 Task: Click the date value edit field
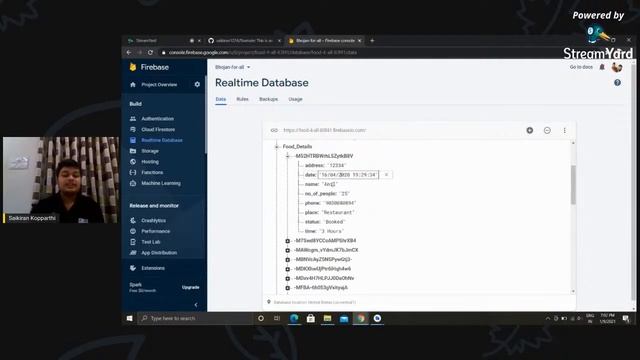pyautogui.click(x=348, y=175)
